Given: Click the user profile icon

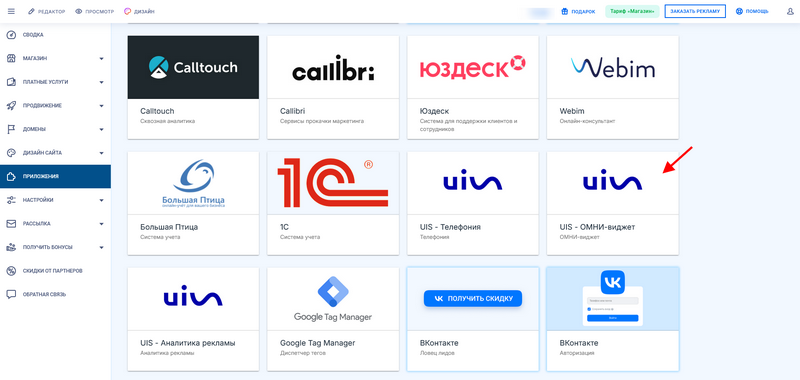Looking at the screenshot, I should pos(790,11).
